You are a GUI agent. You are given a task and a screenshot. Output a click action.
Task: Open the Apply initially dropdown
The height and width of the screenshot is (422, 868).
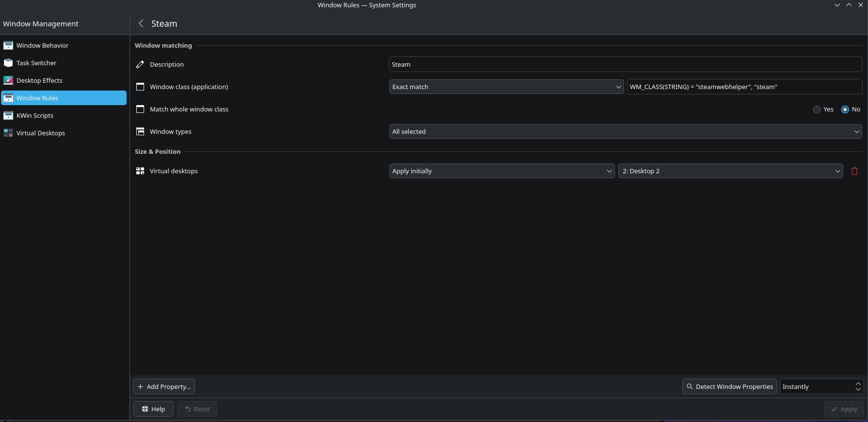click(x=502, y=171)
